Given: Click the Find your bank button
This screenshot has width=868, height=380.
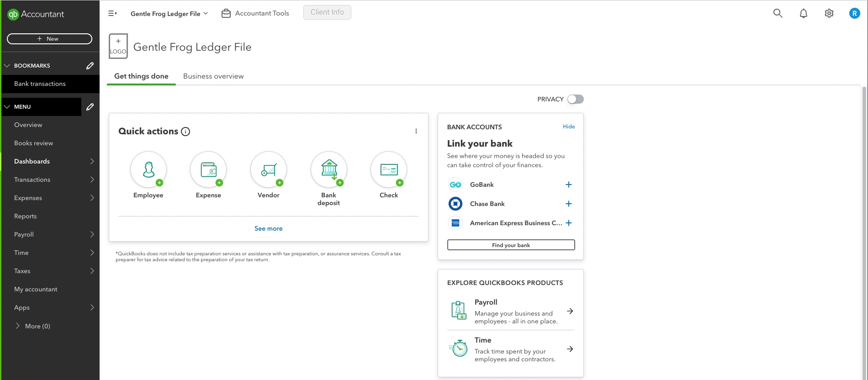Looking at the screenshot, I should click(x=511, y=245).
